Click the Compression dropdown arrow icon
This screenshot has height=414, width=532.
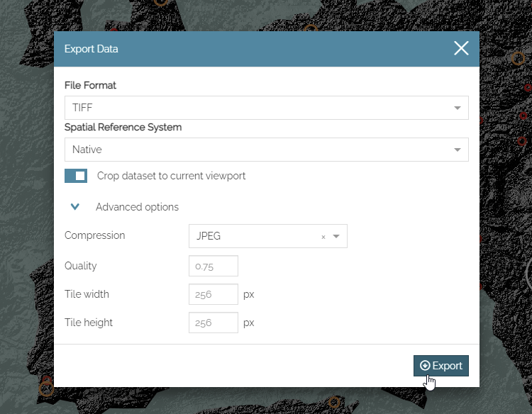(x=336, y=236)
